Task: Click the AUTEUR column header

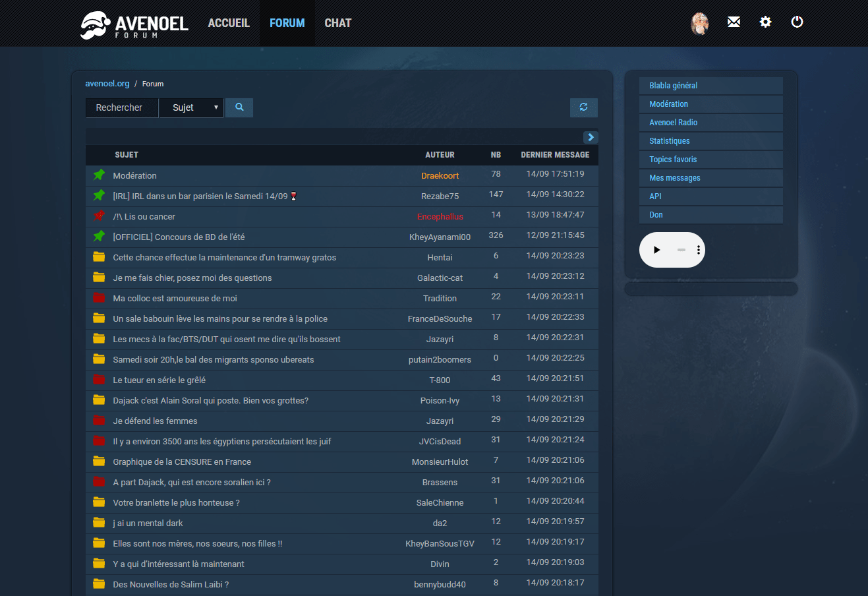Action: (440, 155)
